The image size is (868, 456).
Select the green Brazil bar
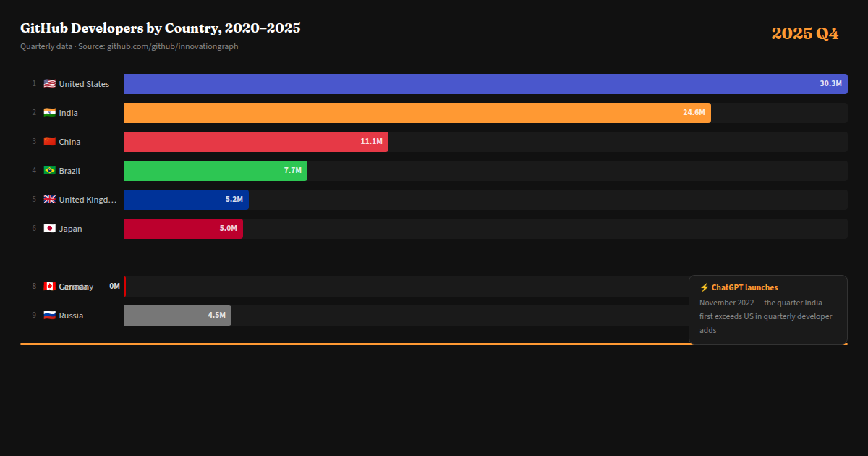(216, 171)
